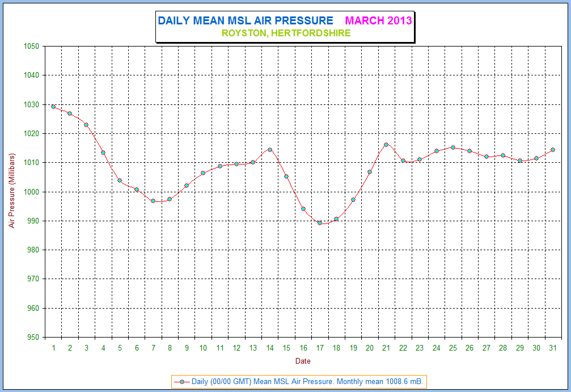Click the 1050 y-axis tick label
Viewport: 571px width, 392px height.
[x=31, y=47]
